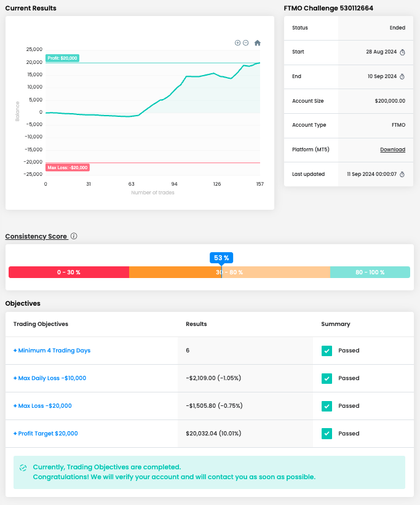The height and width of the screenshot is (505, 420).
Task: Zoom in on the balance chart
Action: (237, 42)
